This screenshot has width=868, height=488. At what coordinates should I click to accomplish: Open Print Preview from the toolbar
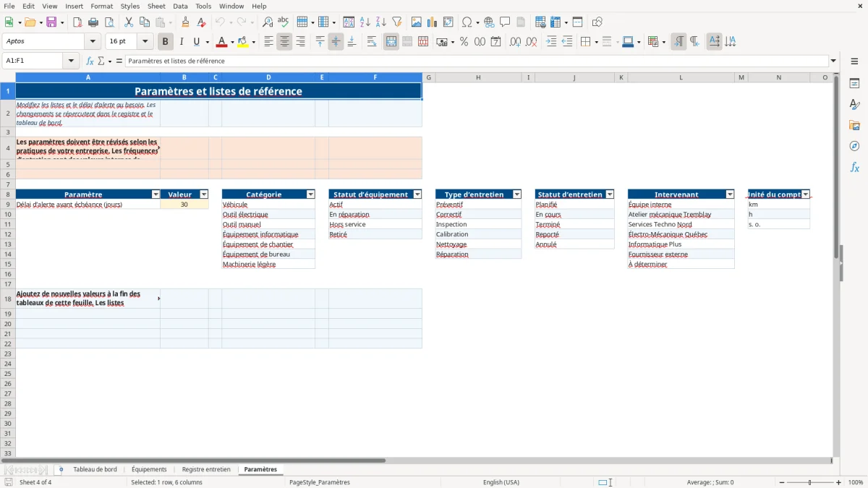pyautogui.click(x=109, y=22)
